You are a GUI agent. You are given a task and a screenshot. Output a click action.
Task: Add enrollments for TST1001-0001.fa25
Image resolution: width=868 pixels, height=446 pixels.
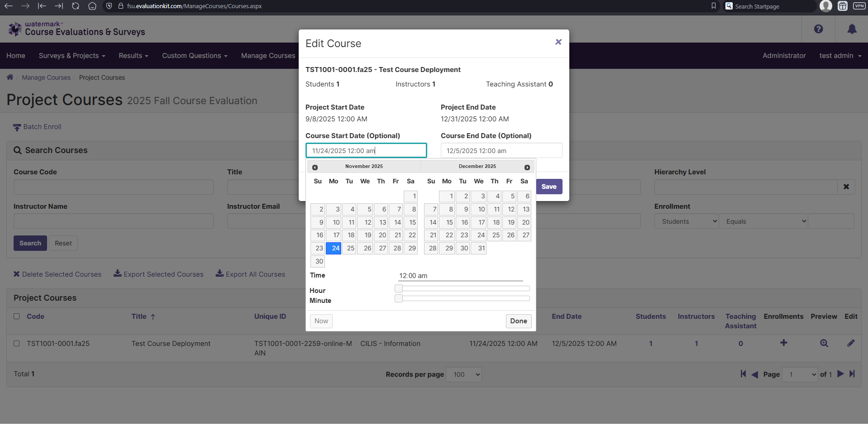click(783, 343)
